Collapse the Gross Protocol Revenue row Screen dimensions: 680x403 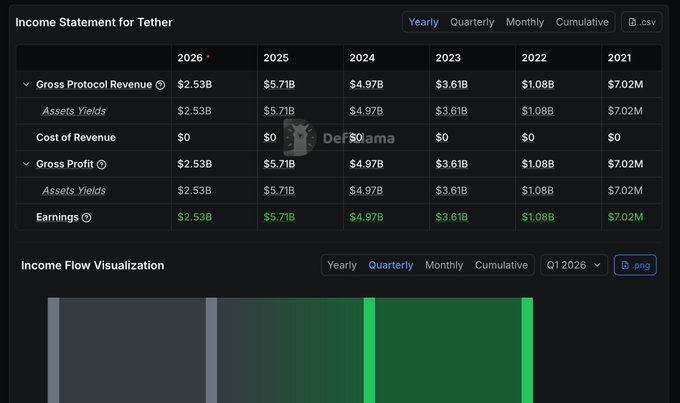point(26,84)
